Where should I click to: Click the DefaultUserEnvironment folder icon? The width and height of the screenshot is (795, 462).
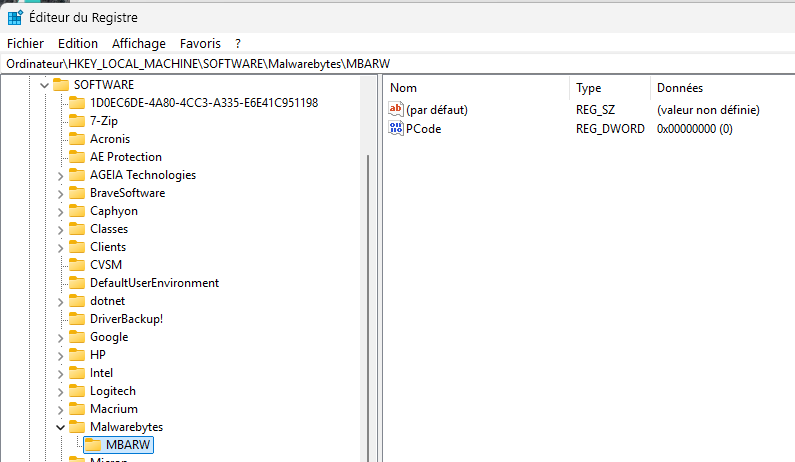pos(77,282)
